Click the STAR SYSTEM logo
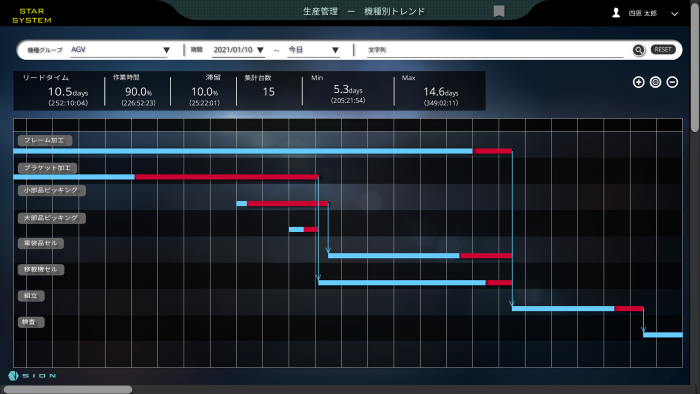This screenshot has width=700, height=394. (x=32, y=16)
